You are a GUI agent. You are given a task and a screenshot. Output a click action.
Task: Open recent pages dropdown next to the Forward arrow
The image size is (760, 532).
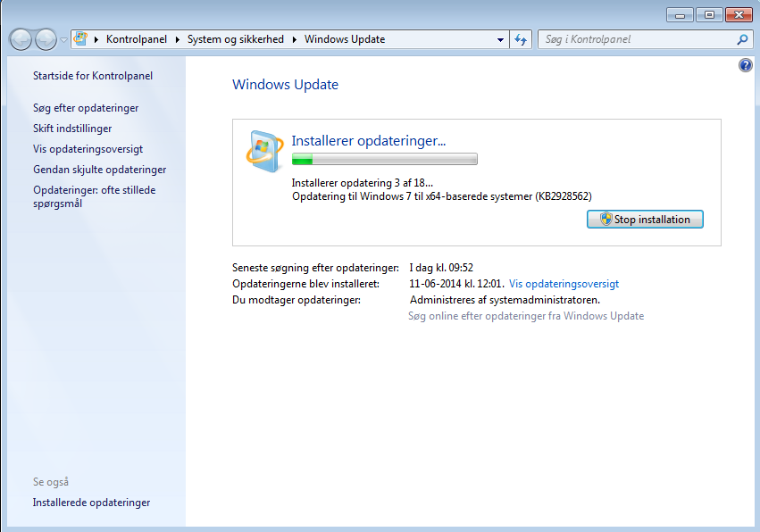[63, 40]
